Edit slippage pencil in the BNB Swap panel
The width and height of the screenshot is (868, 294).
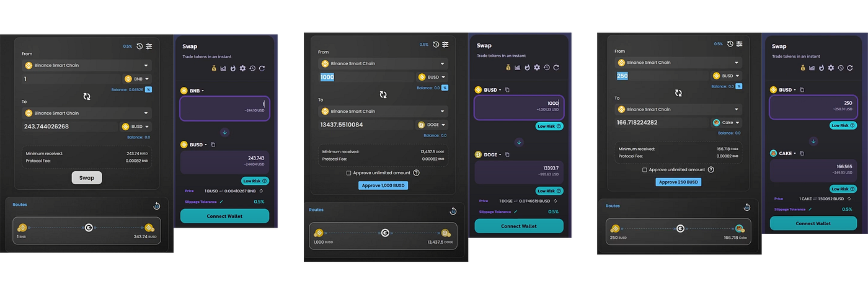(221, 202)
